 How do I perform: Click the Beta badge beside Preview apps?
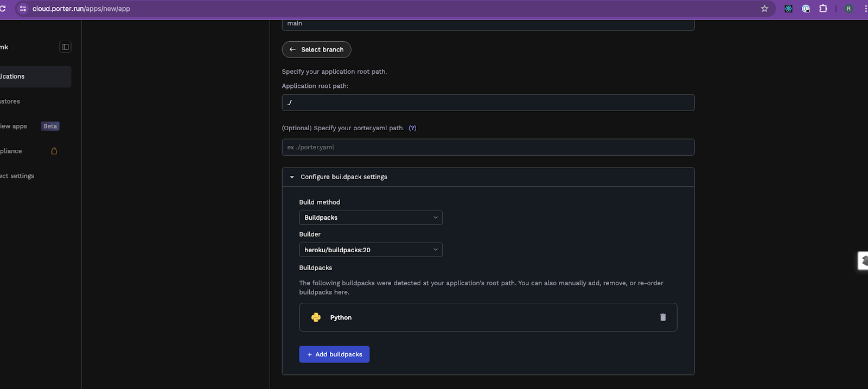(x=50, y=126)
